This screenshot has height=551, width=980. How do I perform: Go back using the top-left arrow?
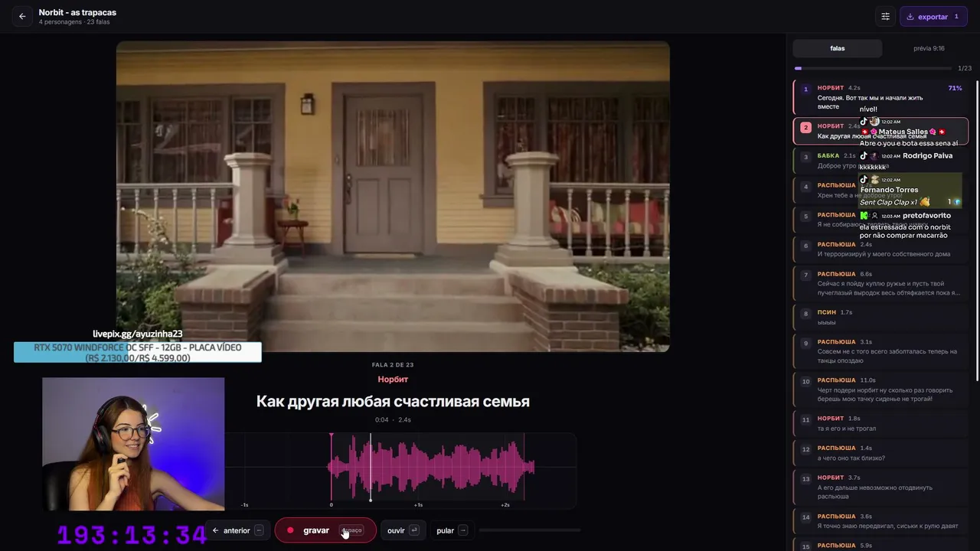[22, 16]
